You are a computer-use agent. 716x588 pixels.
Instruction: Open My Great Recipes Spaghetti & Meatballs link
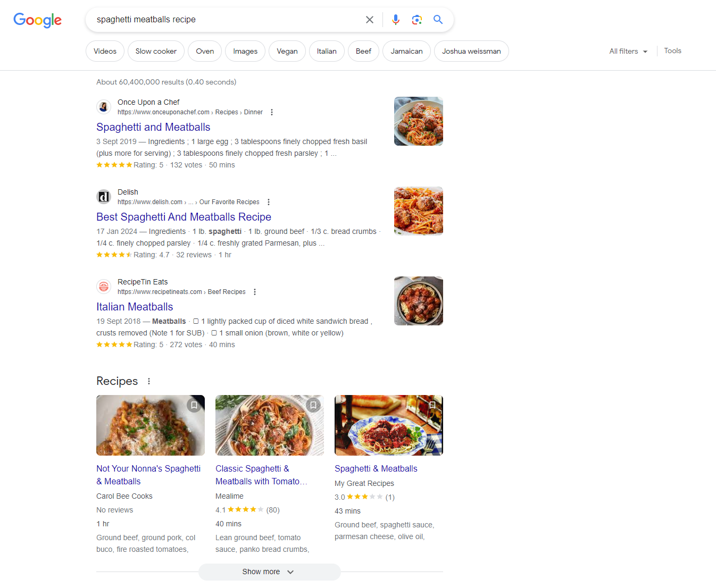pyautogui.click(x=376, y=468)
